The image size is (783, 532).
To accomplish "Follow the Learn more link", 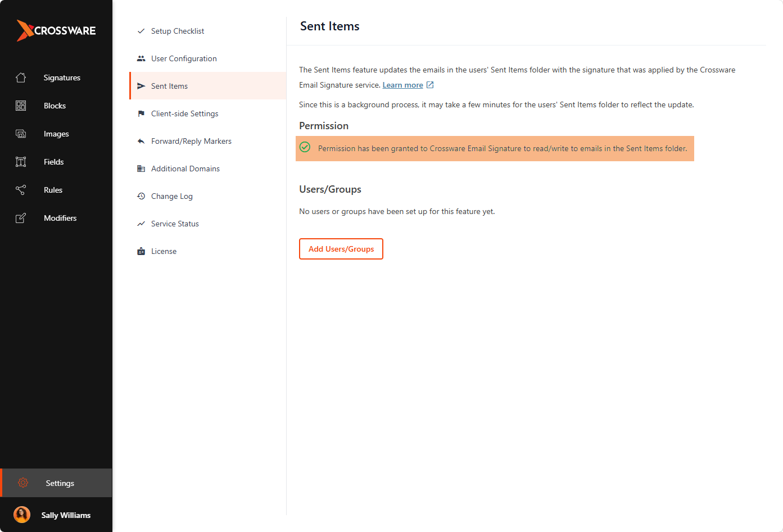I will 402,85.
